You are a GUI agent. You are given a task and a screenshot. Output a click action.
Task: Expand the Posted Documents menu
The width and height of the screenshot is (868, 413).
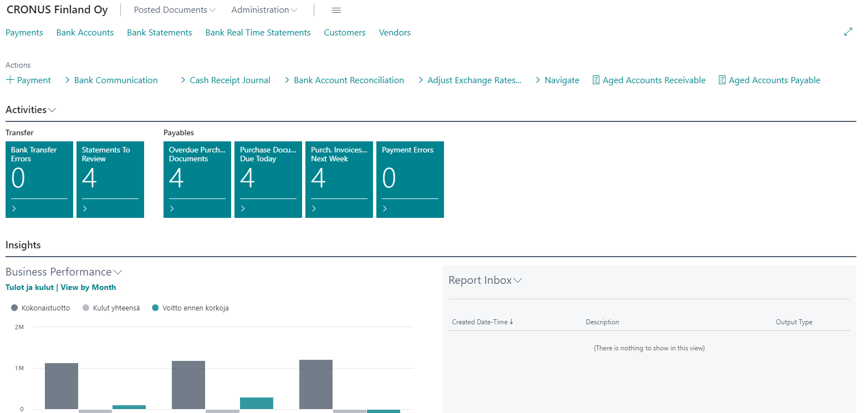tap(175, 10)
